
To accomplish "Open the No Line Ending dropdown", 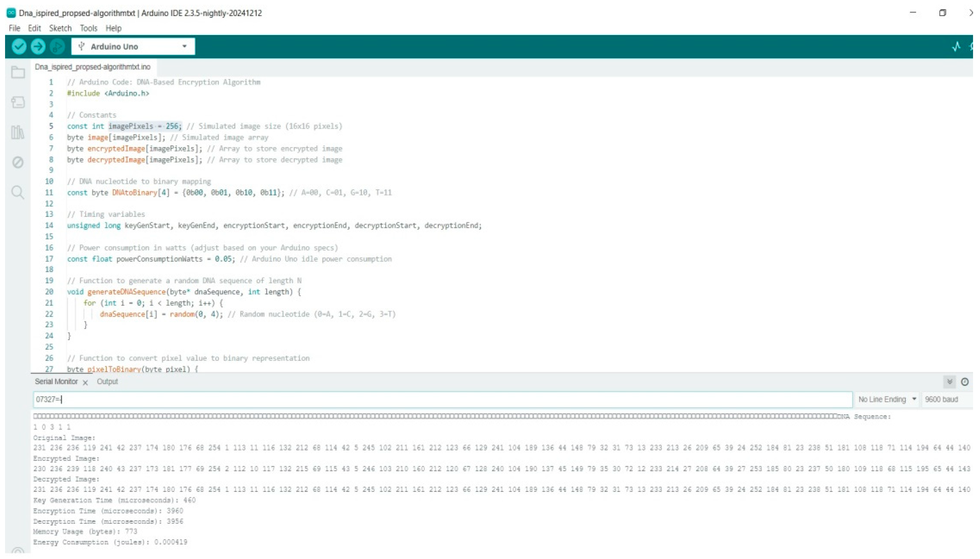I will pos(887,399).
